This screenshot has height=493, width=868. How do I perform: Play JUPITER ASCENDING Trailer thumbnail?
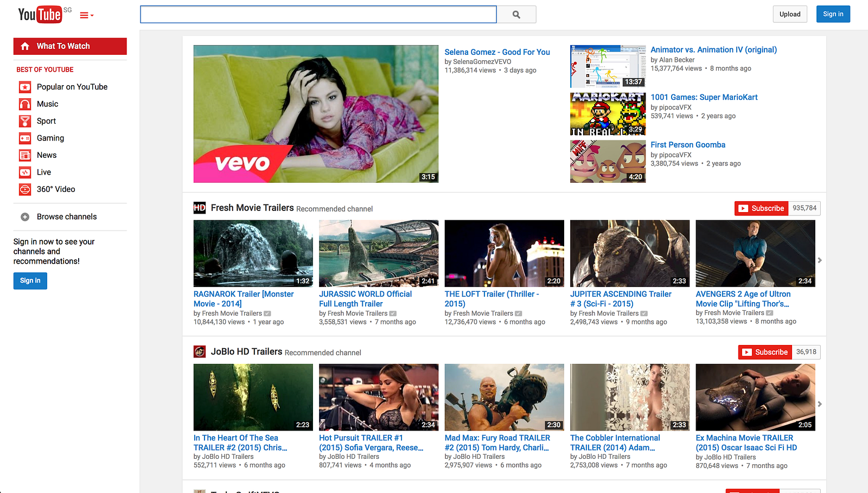click(x=630, y=253)
